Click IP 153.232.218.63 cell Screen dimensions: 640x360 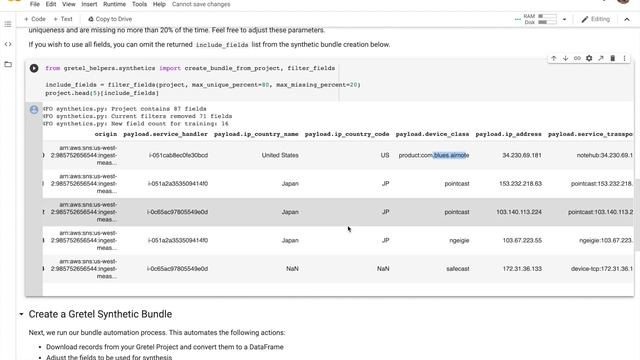[x=520, y=184]
